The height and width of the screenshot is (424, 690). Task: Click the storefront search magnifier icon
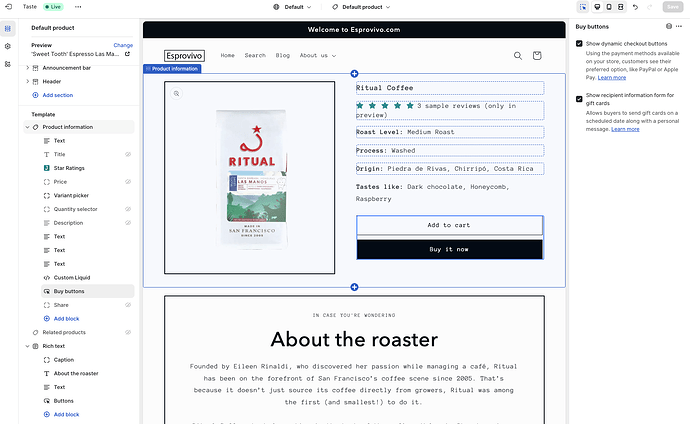point(518,56)
